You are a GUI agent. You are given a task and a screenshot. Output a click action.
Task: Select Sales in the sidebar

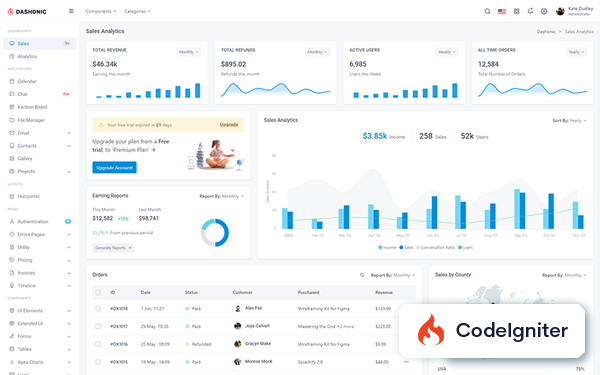coord(39,43)
